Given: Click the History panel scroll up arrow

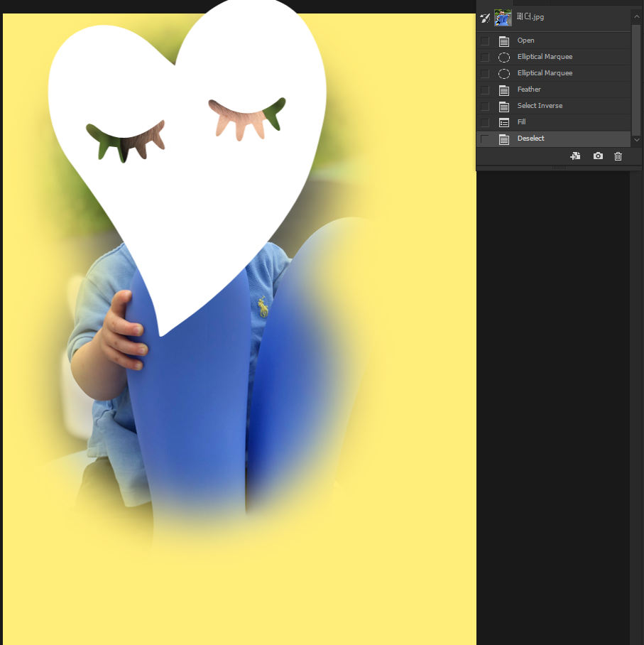Looking at the screenshot, I should pyautogui.click(x=636, y=16).
